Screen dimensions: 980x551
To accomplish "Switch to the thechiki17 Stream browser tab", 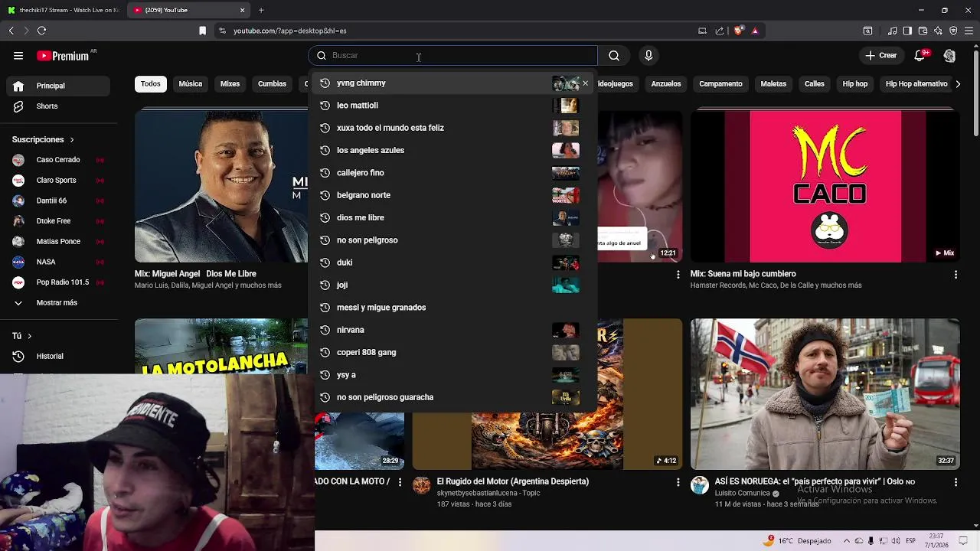I will click(63, 10).
